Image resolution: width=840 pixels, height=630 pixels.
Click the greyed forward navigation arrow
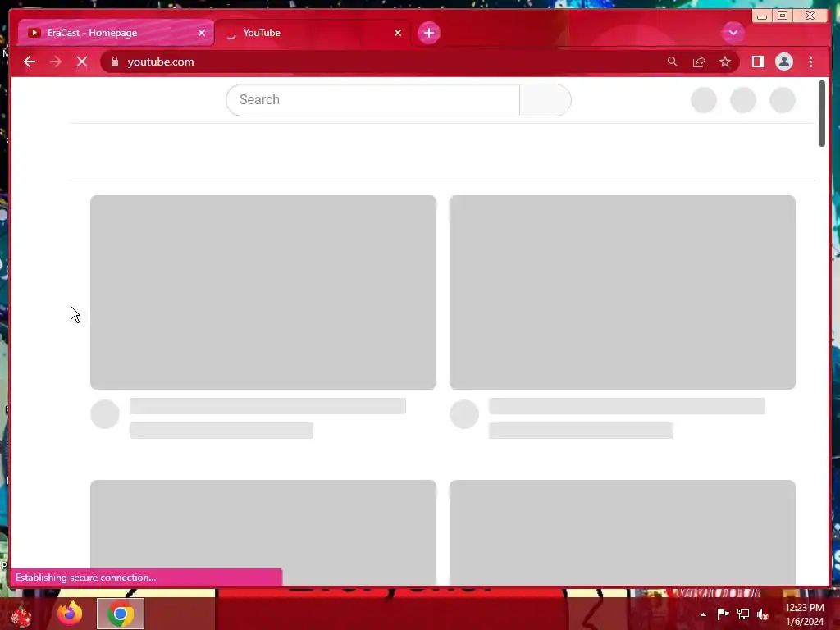55,62
